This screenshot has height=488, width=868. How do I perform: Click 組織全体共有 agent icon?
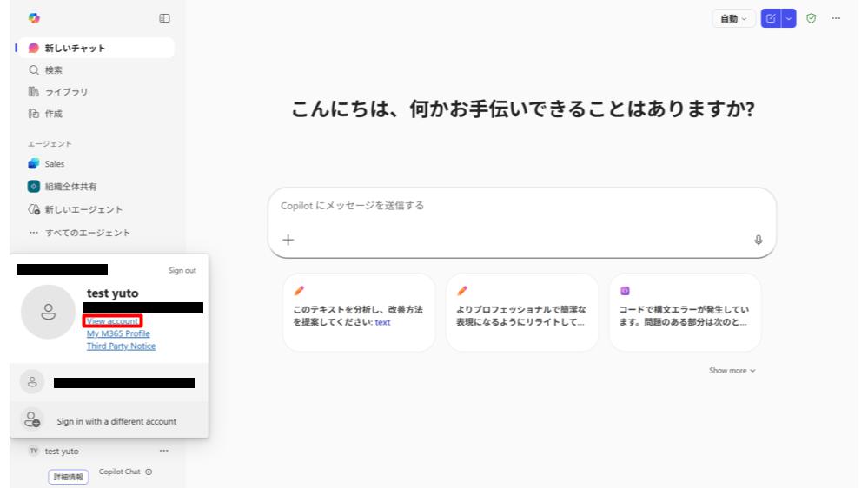pos(34,187)
